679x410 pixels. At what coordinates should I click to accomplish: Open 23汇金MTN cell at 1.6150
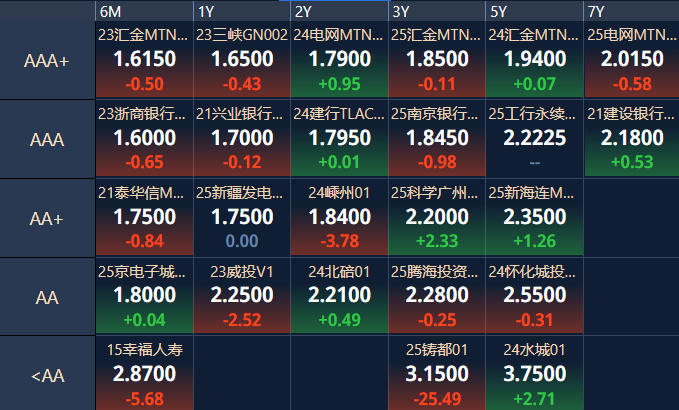point(144,60)
